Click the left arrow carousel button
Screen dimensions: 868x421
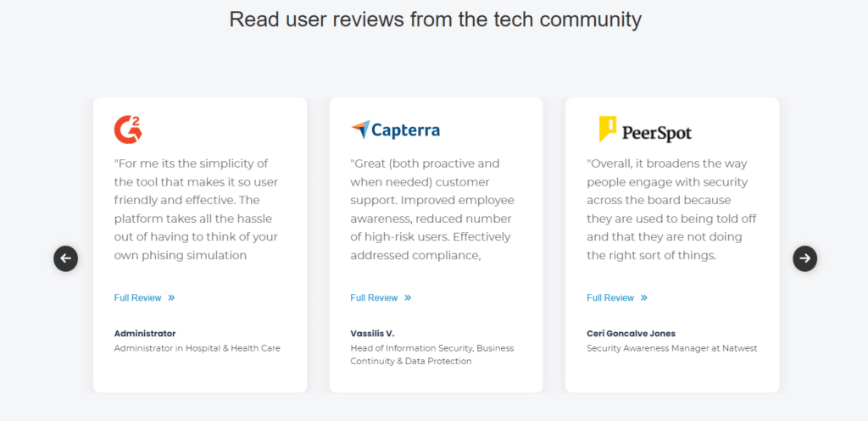click(66, 258)
